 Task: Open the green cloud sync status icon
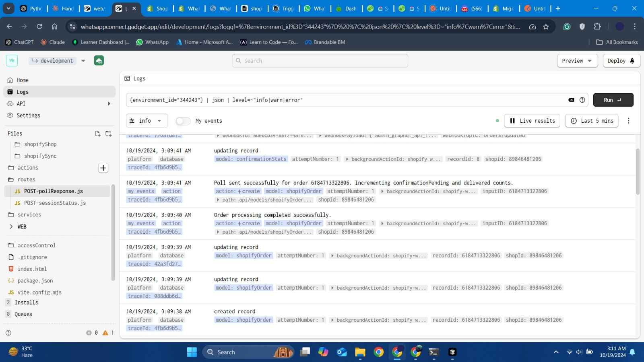pyautogui.click(x=99, y=61)
